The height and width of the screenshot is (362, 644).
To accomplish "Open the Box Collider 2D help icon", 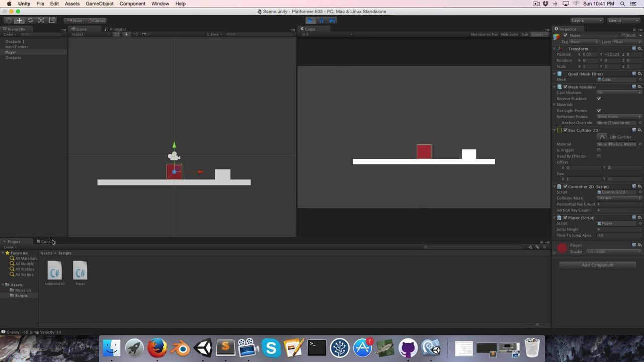I will 634,130.
